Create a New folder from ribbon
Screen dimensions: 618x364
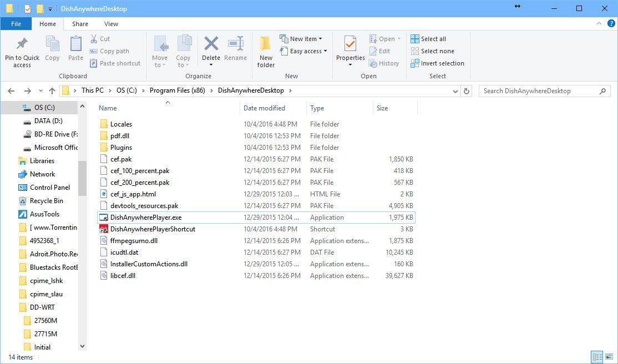(x=266, y=52)
